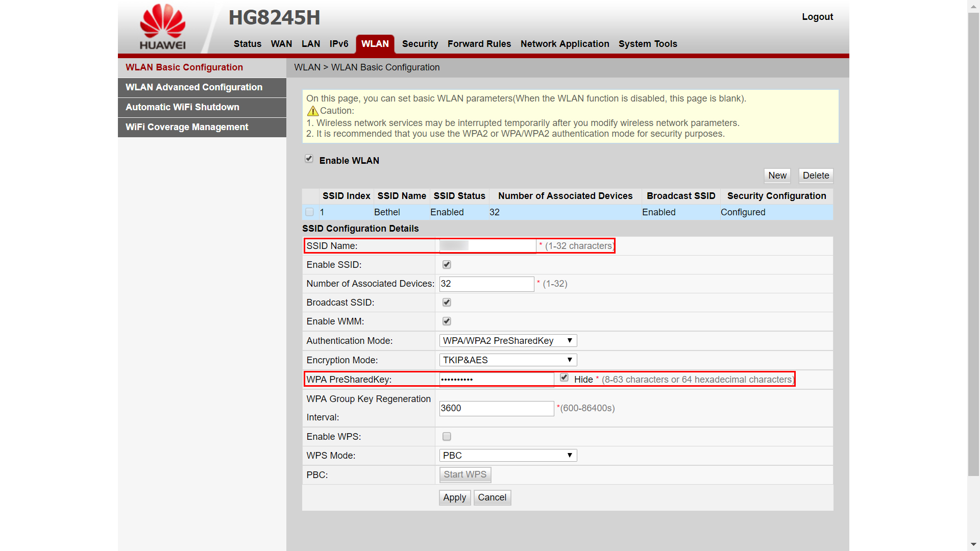Click the caution warning icon
980x551 pixels.
tap(312, 111)
